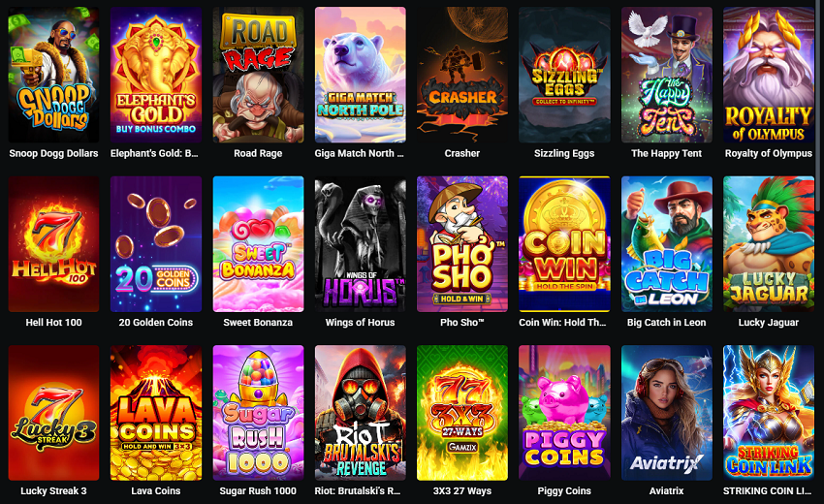Click the Piggy Coins thumbnail

[x=564, y=413]
